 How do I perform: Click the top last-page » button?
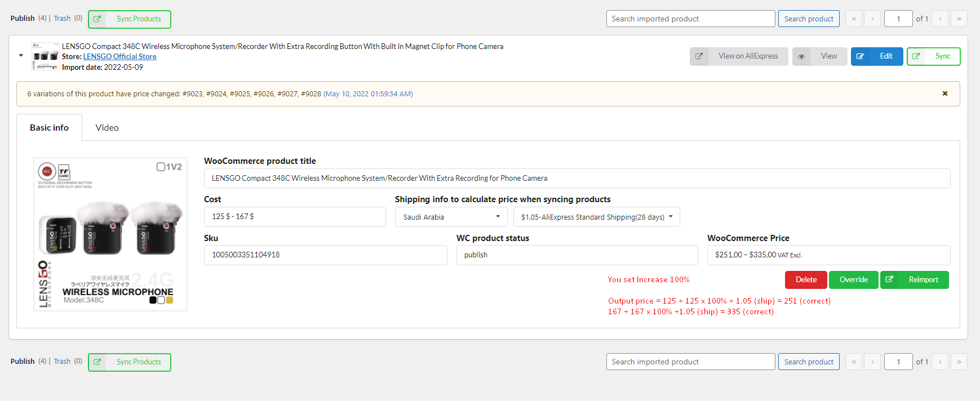pyautogui.click(x=959, y=19)
